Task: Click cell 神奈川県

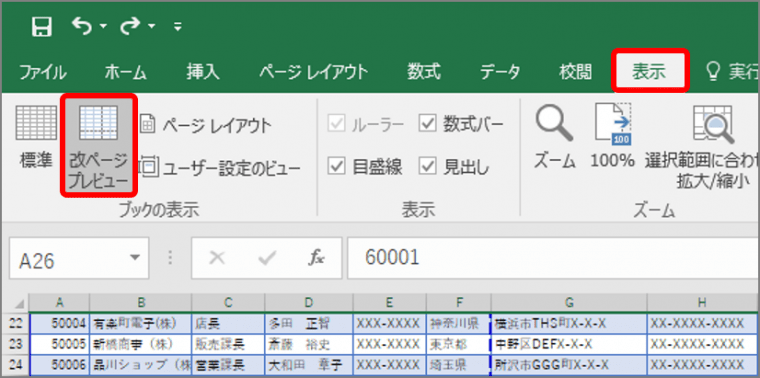Action: coord(459,323)
